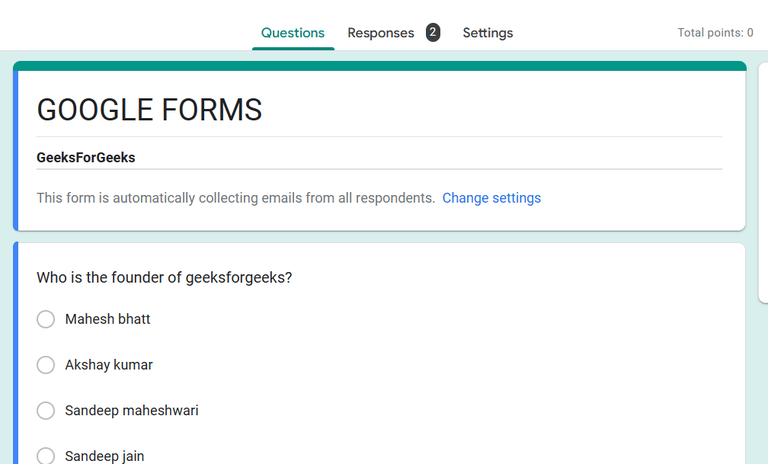Viewport: 768px width, 464px height.
Task: Click the floating side panel at right edge
Action: [x=763, y=180]
